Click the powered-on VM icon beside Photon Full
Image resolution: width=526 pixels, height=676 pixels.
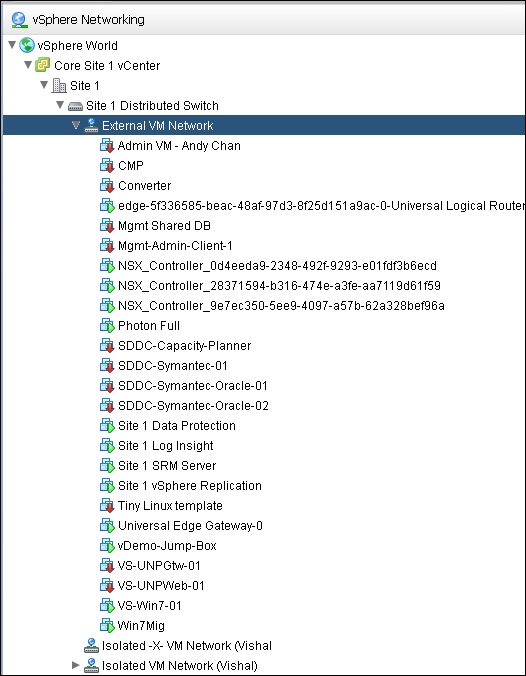(107, 325)
